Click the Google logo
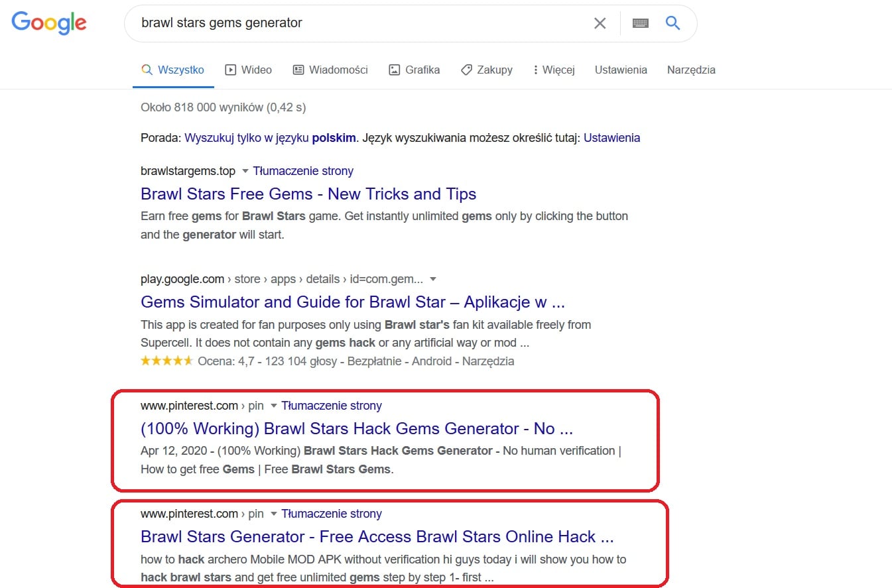 (x=49, y=23)
